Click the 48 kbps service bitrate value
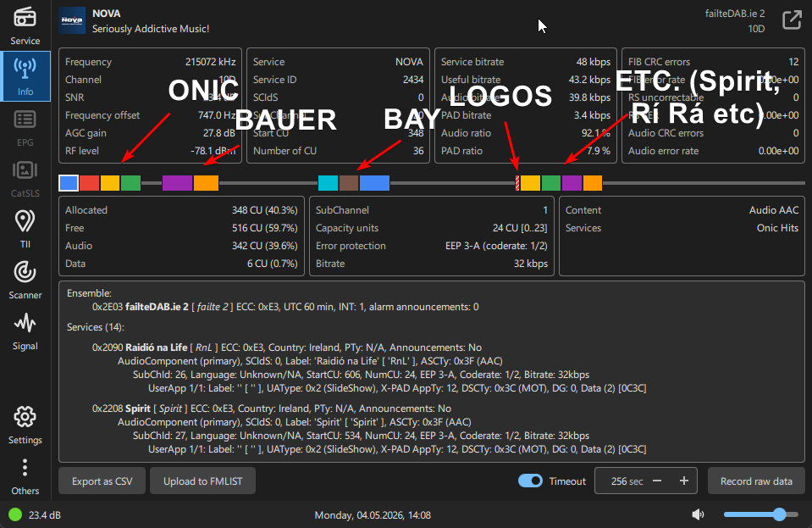The width and height of the screenshot is (812, 528). [594, 62]
